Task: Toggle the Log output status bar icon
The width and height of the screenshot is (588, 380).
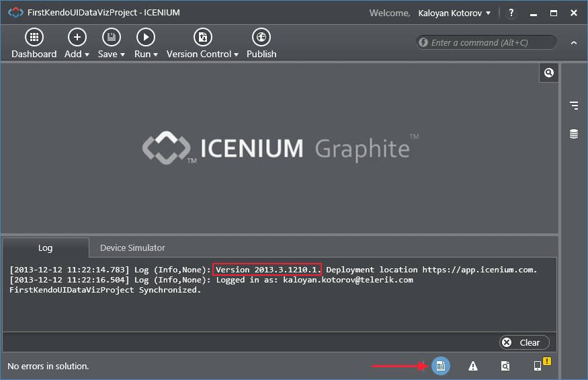Action: [441, 366]
